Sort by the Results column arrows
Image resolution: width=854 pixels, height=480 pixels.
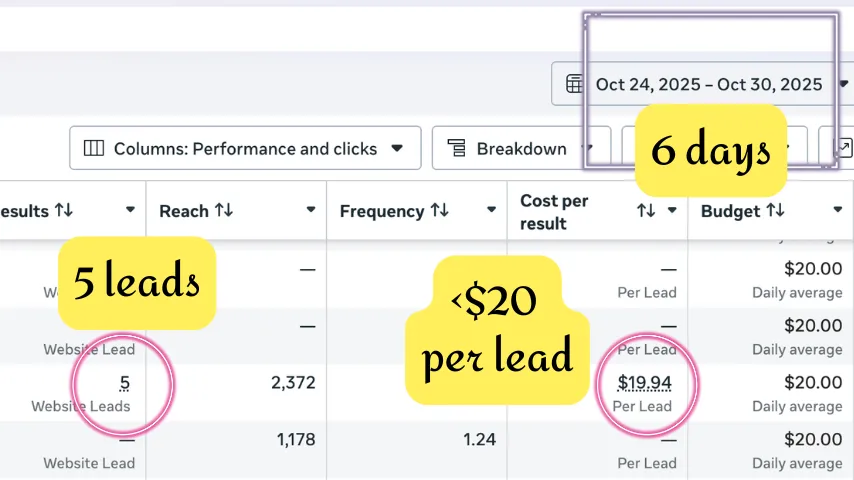coord(64,211)
